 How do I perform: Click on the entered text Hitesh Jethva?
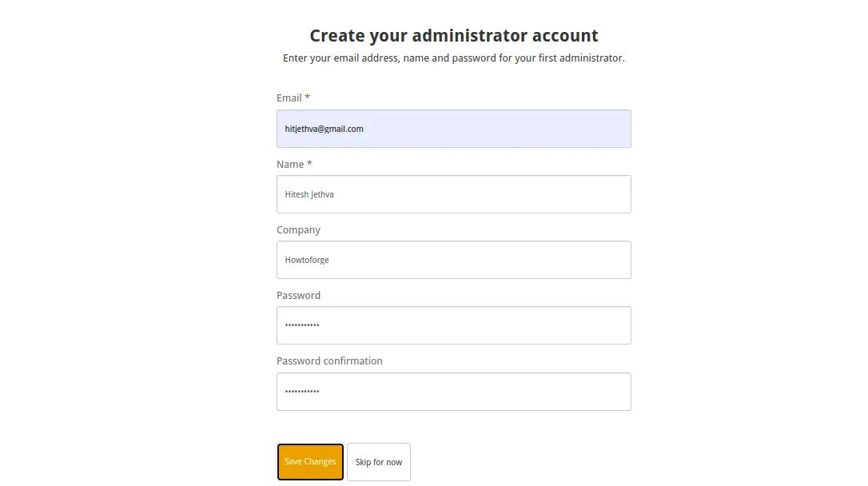click(309, 194)
